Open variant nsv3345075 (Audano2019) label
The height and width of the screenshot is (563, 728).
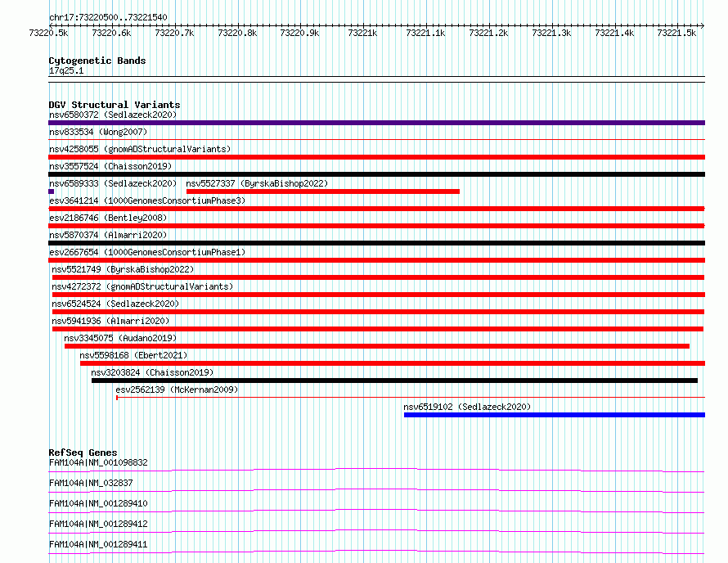[120, 338]
